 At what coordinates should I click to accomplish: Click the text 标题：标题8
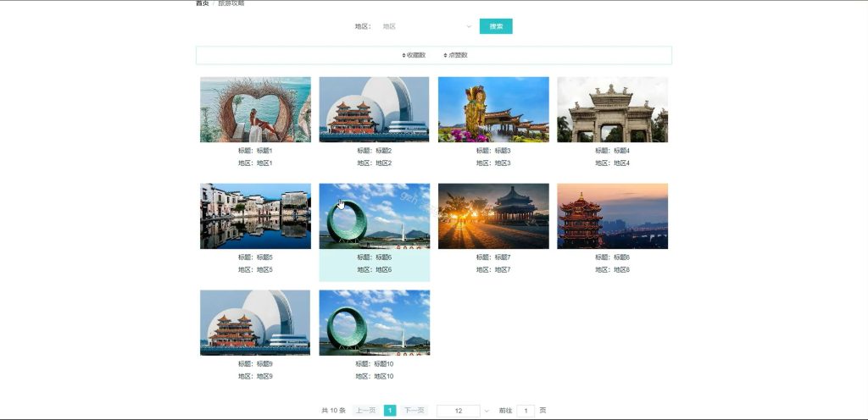point(612,257)
